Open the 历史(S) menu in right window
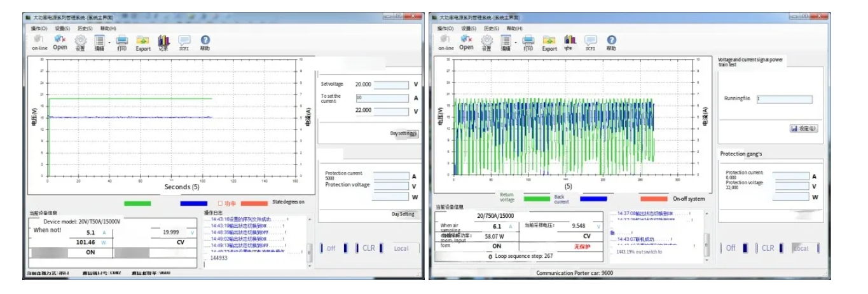 coord(491,29)
